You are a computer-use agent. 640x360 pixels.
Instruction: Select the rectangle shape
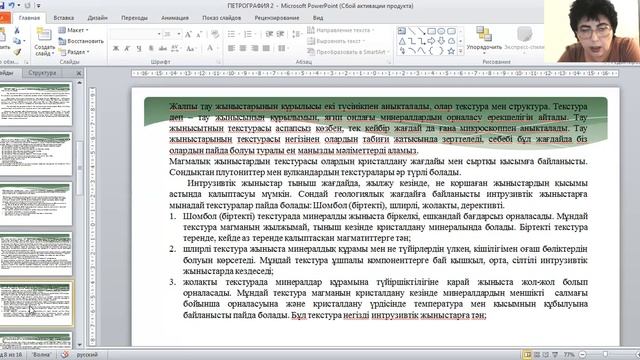coord(431,31)
